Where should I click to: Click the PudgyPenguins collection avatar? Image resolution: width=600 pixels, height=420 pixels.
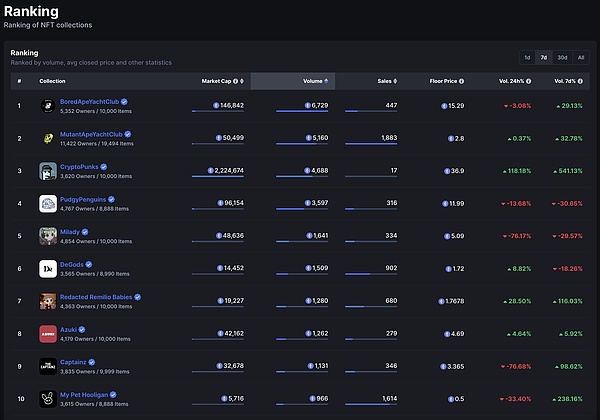(47, 204)
